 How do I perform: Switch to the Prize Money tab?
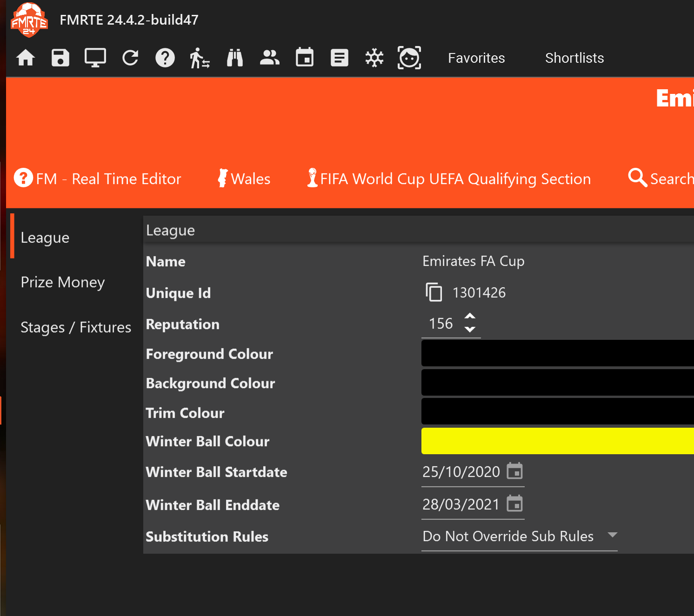tap(63, 282)
